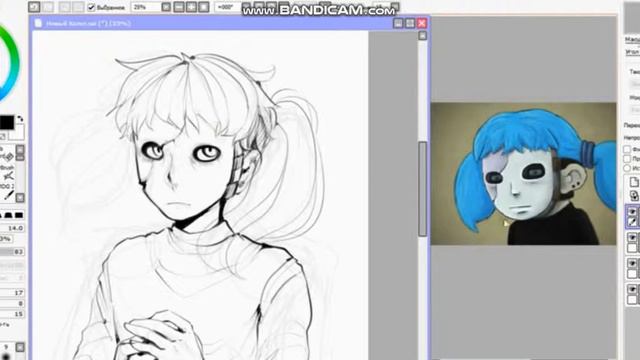This screenshot has height=360, width=640.
Task: Click the value field showing 15
Action: click(12, 314)
